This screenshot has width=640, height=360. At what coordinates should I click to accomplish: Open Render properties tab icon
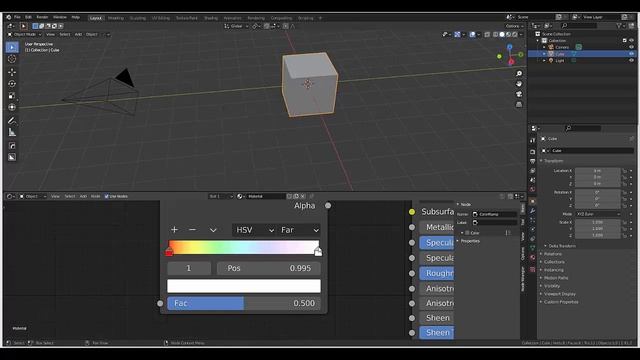pyautogui.click(x=532, y=151)
